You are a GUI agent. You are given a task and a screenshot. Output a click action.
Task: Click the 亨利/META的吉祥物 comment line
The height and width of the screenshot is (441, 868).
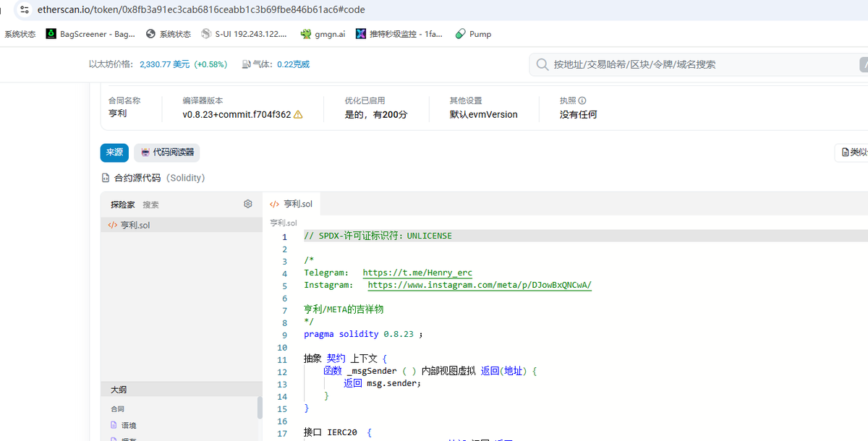tap(344, 309)
